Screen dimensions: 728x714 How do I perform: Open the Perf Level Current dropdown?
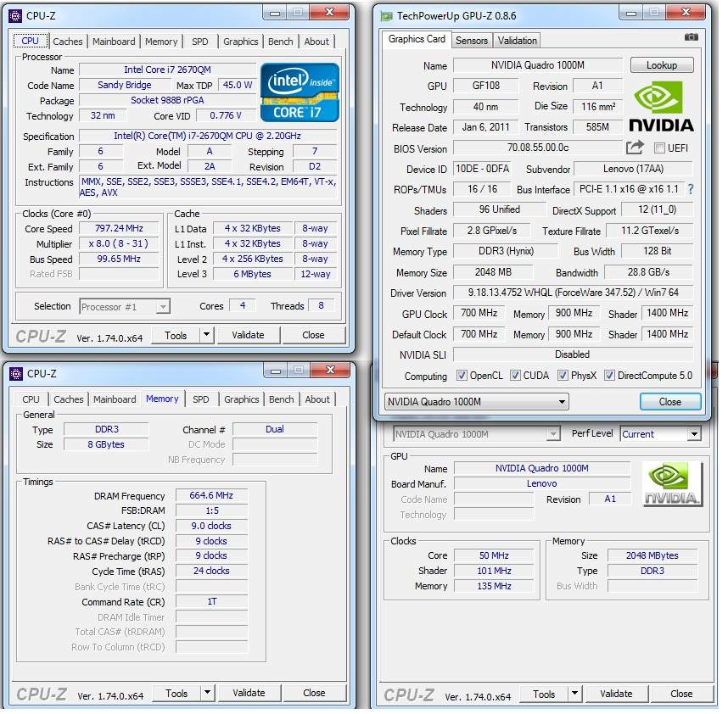pos(660,434)
